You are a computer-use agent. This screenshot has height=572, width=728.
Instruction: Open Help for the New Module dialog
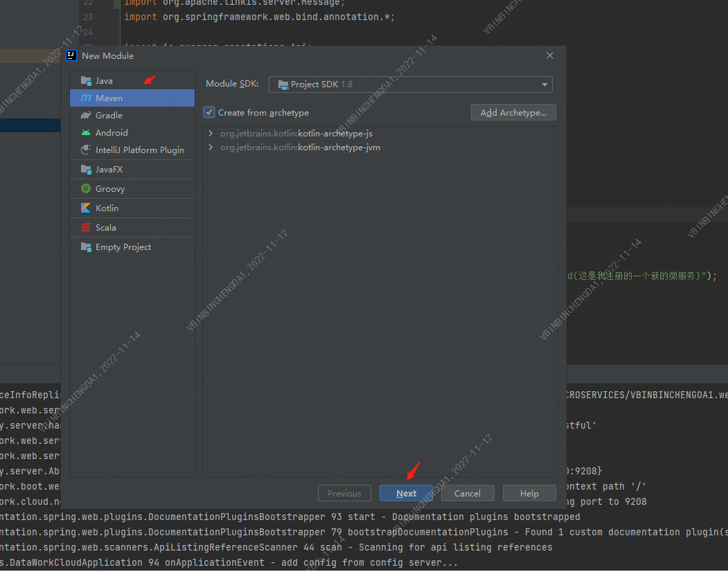[x=529, y=493]
